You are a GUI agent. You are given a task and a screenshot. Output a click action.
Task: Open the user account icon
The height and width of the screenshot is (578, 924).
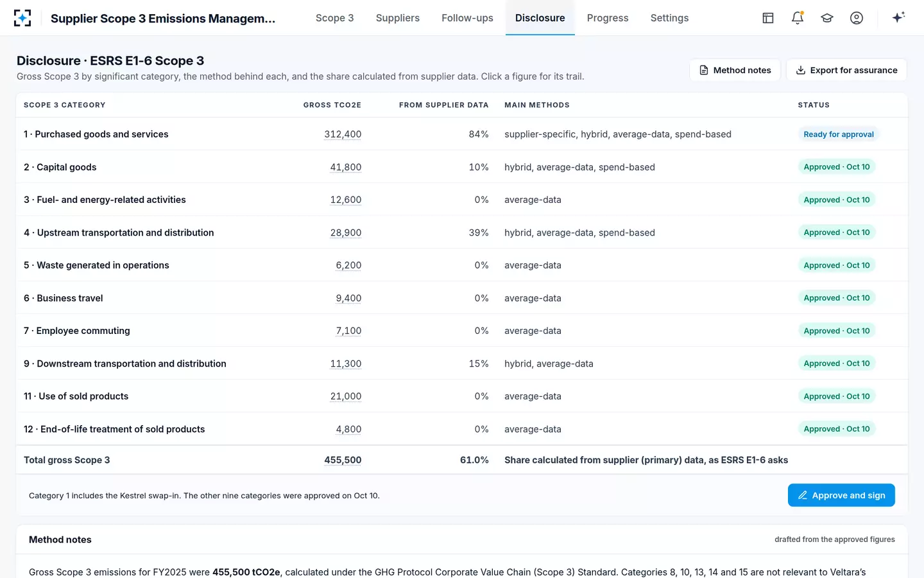(857, 18)
